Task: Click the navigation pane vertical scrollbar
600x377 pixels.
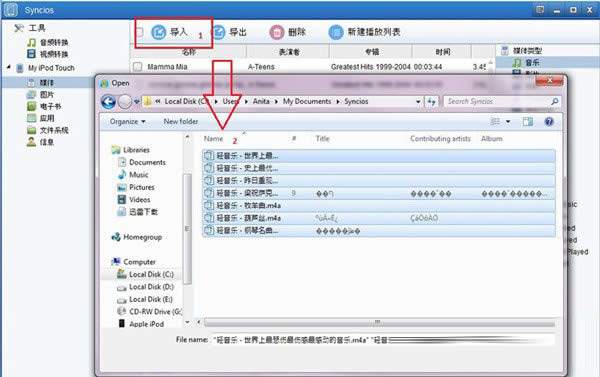Action: (x=187, y=230)
